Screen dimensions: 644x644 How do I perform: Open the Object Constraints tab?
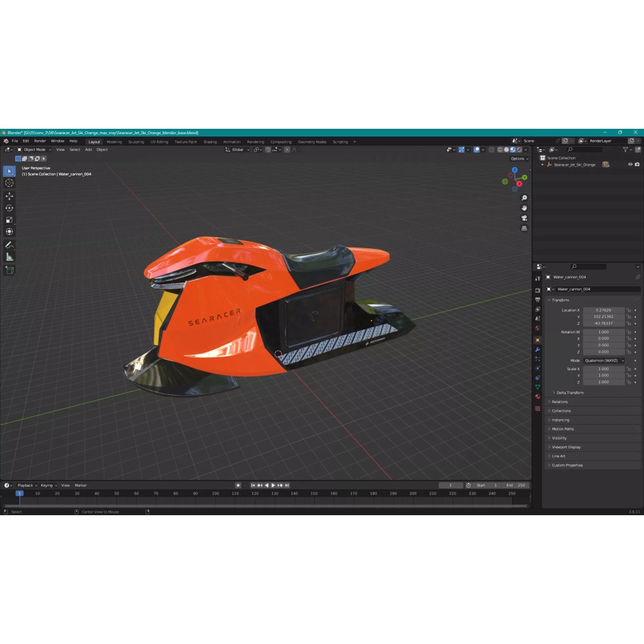[538, 378]
